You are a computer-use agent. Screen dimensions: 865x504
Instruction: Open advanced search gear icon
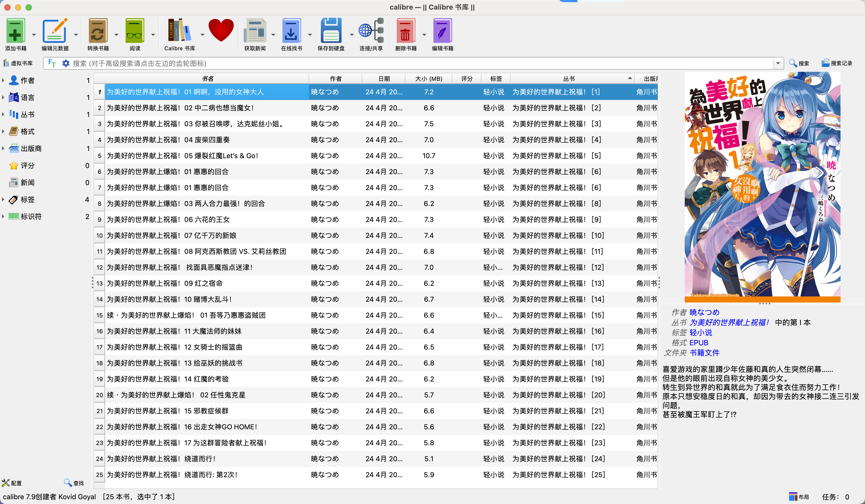pyautogui.click(x=66, y=63)
